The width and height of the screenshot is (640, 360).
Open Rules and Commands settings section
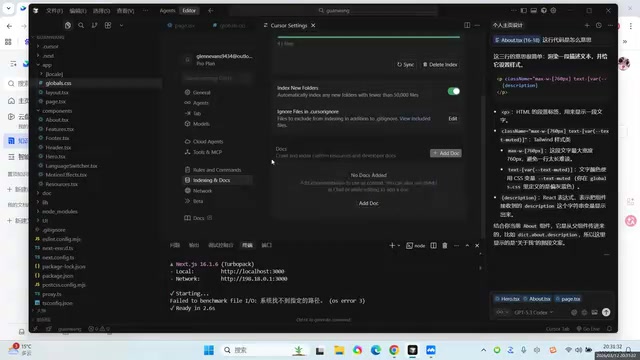[218, 170]
